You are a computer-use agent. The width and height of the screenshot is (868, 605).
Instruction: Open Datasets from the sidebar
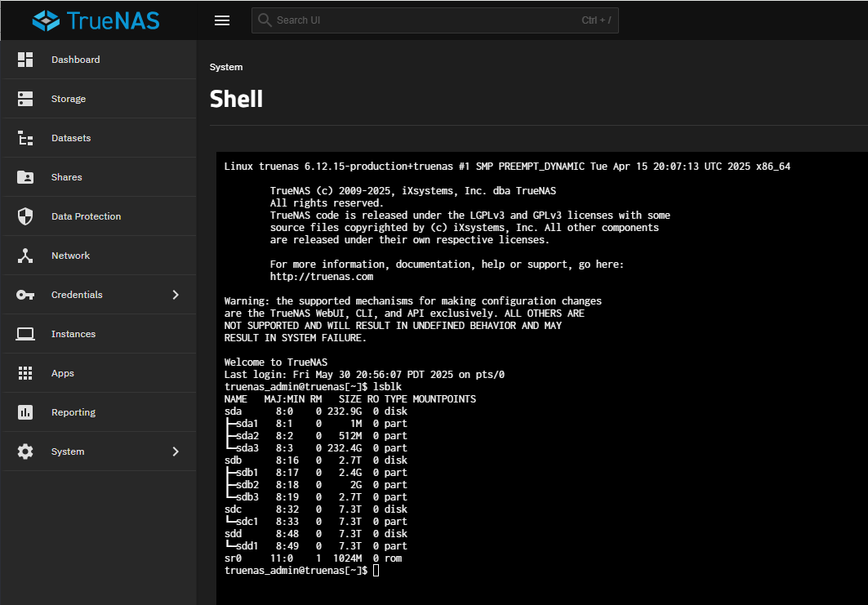pos(99,138)
